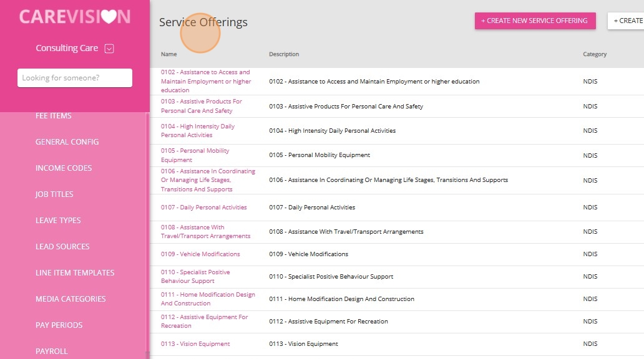The image size is (644, 359).
Task: Click the Name column header
Action: pos(169,54)
